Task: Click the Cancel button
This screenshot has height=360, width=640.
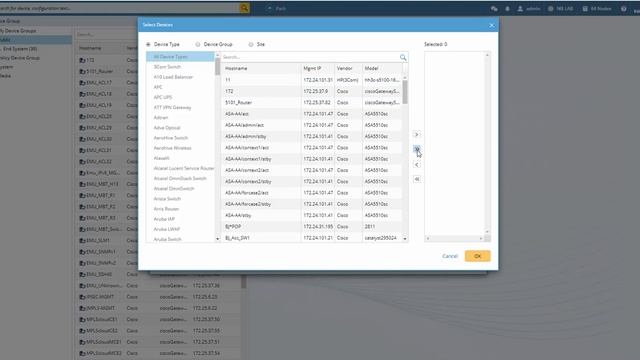Action: [x=450, y=256]
